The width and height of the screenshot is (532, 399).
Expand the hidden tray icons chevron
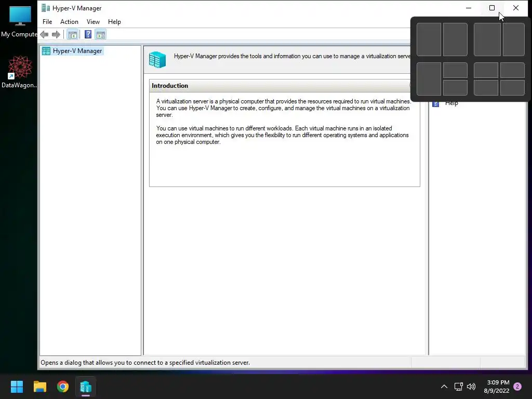[x=444, y=387]
